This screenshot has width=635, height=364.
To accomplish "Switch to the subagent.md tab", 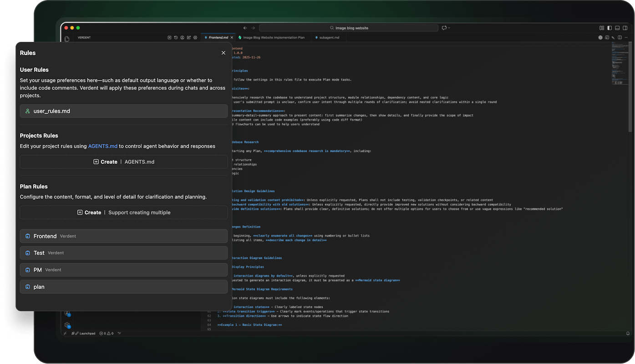I will (329, 38).
